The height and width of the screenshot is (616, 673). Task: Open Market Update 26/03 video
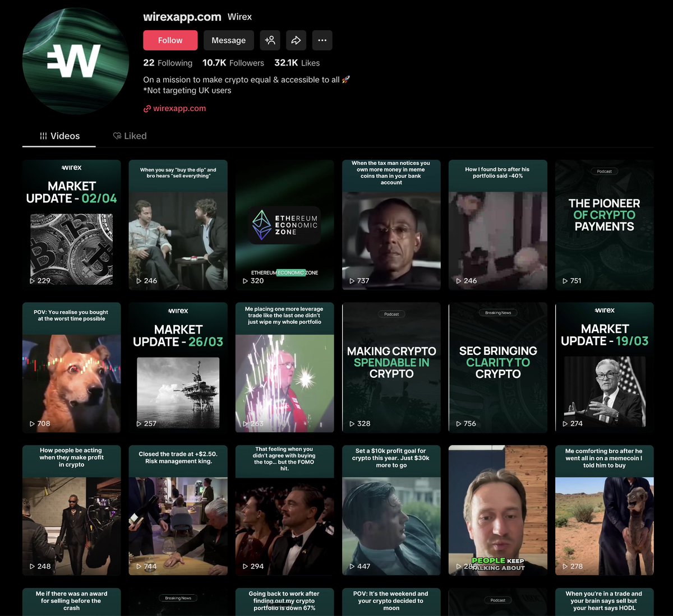tap(178, 368)
